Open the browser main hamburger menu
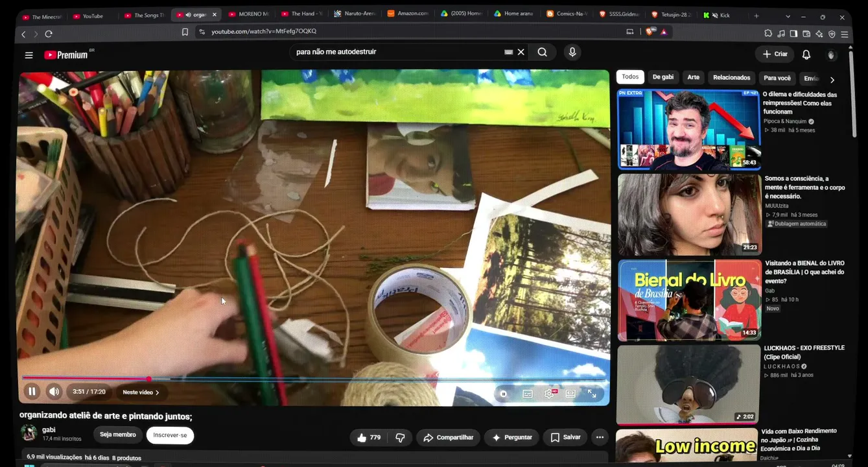The image size is (868, 467). 845,34
